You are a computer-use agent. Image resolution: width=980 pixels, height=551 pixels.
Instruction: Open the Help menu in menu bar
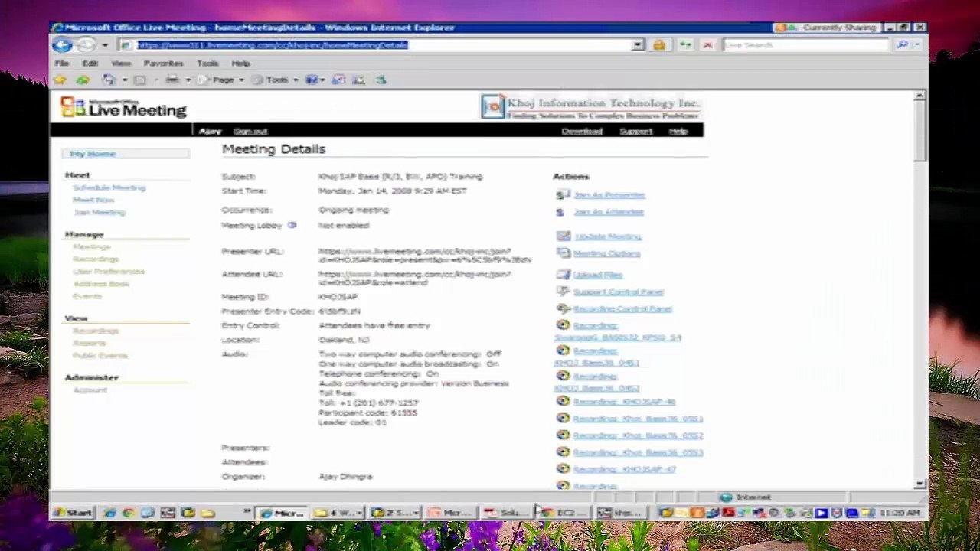coord(241,64)
